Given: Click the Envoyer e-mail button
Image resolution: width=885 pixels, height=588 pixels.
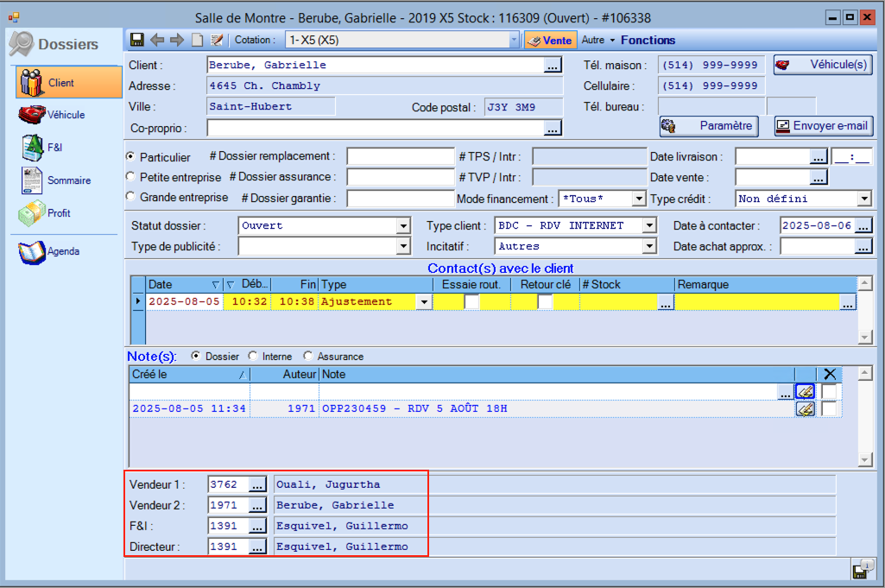Looking at the screenshot, I should (822, 126).
